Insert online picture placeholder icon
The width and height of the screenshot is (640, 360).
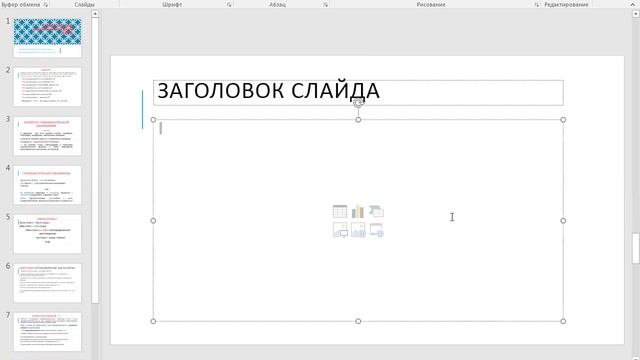pos(358,230)
